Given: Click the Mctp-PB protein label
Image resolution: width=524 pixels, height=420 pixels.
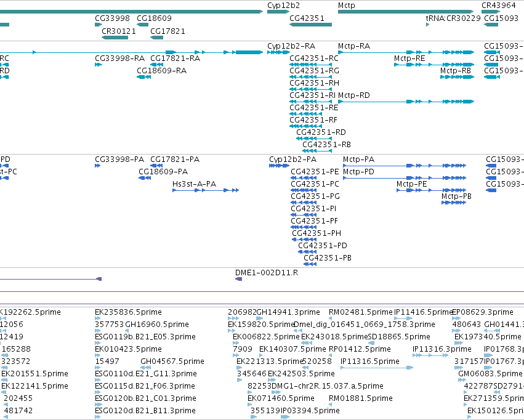Looking at the screenshot, I should (456, 197).
